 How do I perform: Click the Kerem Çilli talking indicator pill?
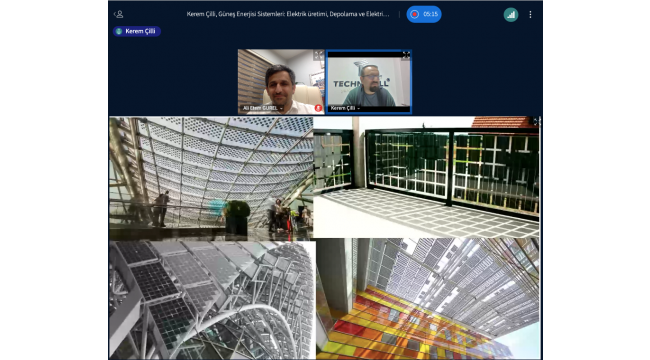point(137,31)
